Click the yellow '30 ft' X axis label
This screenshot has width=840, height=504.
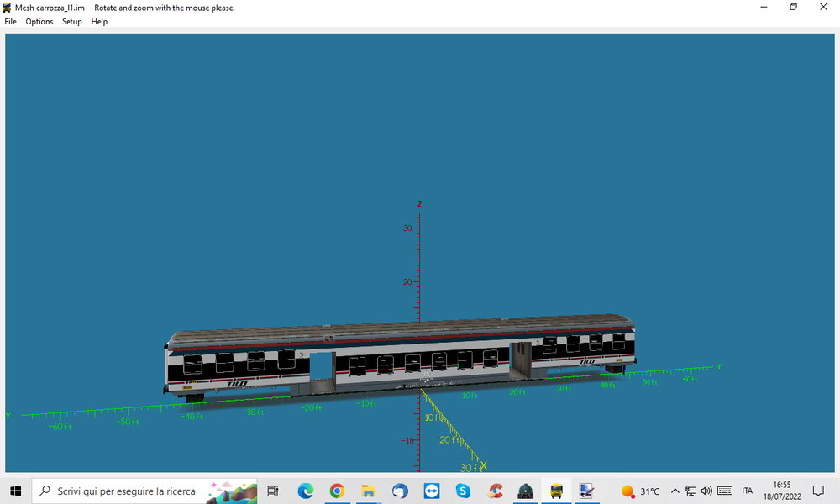click(470, 468)
